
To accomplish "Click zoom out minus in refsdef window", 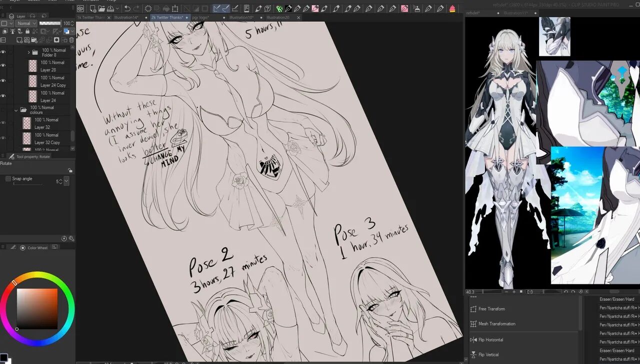I will [x=506, y=292].
